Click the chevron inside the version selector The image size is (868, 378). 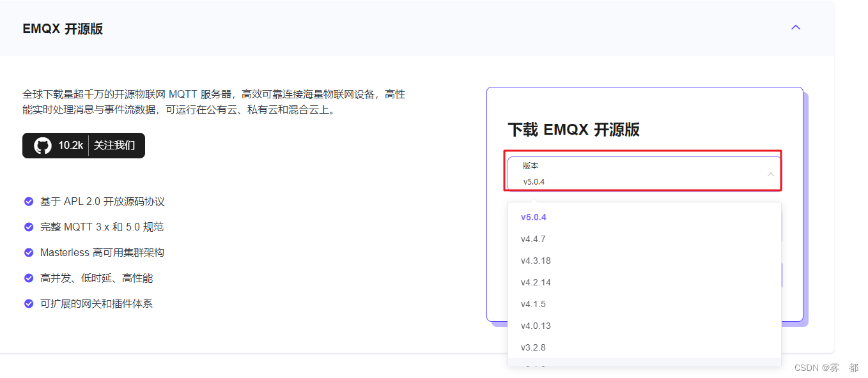[x=770, y=174]
